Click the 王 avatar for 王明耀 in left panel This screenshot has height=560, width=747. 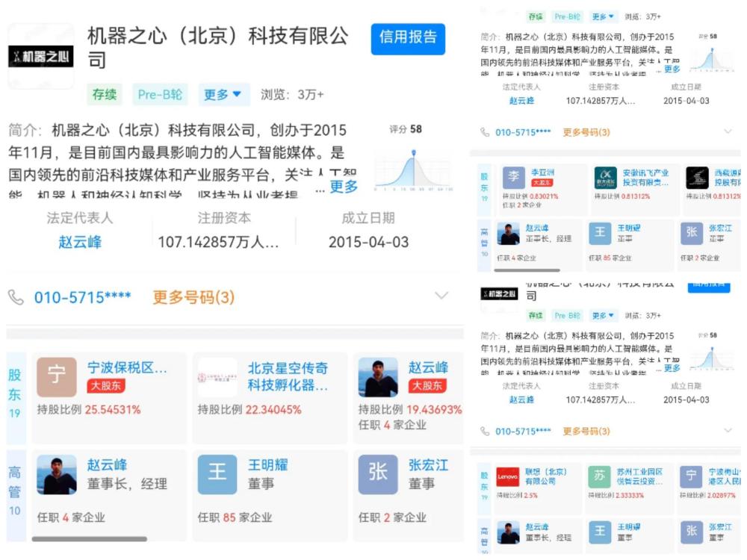(x=217, y=474)
